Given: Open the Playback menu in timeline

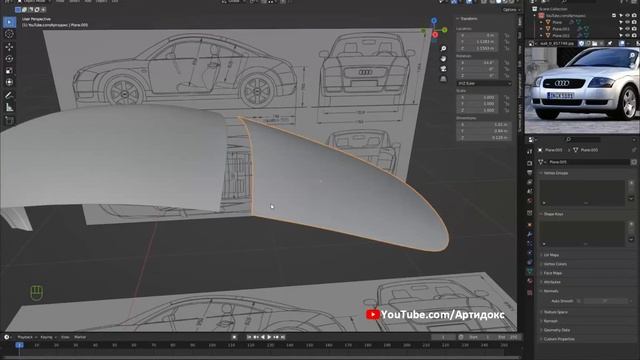Looking at the screenshot, I should point(26,337).
